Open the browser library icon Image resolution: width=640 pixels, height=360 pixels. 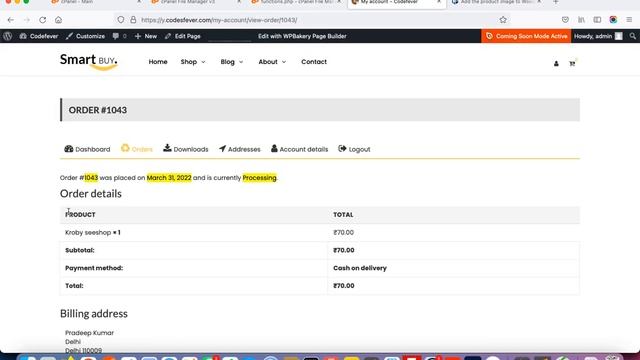click(581, 20)
